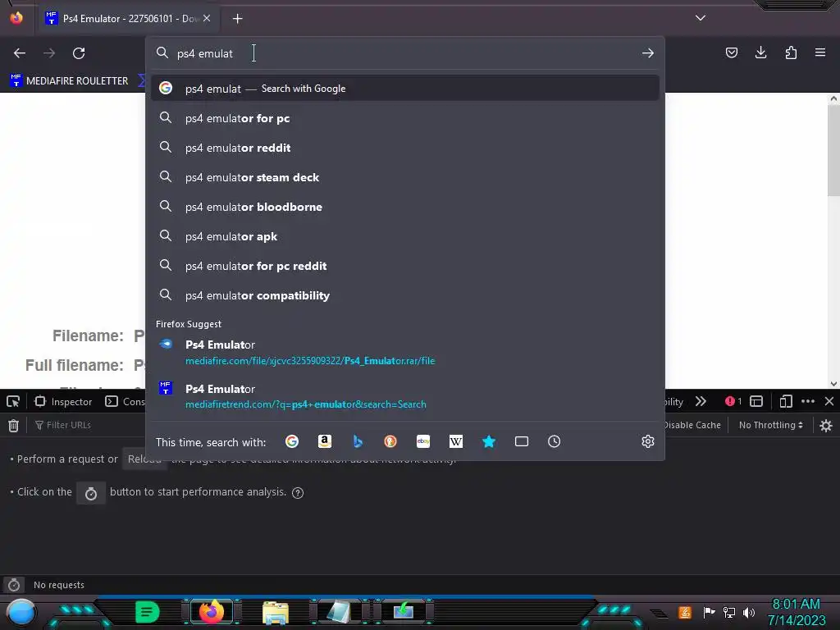
Task: Activate the devtools element picker icon
Action: click(13, 401)
